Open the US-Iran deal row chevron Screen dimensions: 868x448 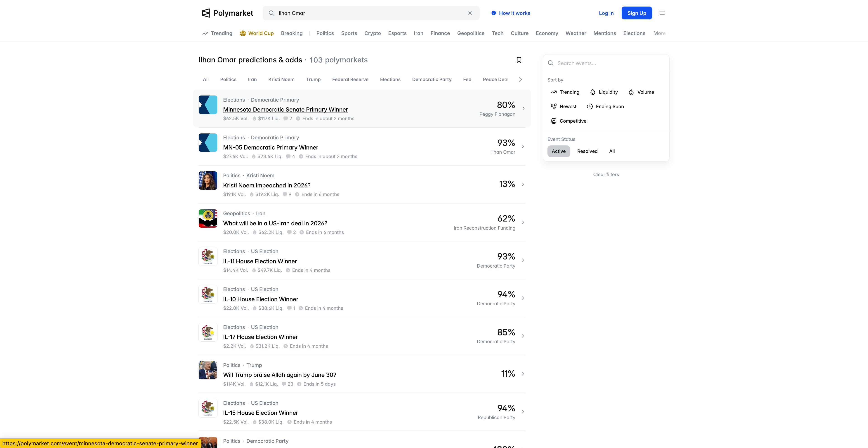coord(523,222)
